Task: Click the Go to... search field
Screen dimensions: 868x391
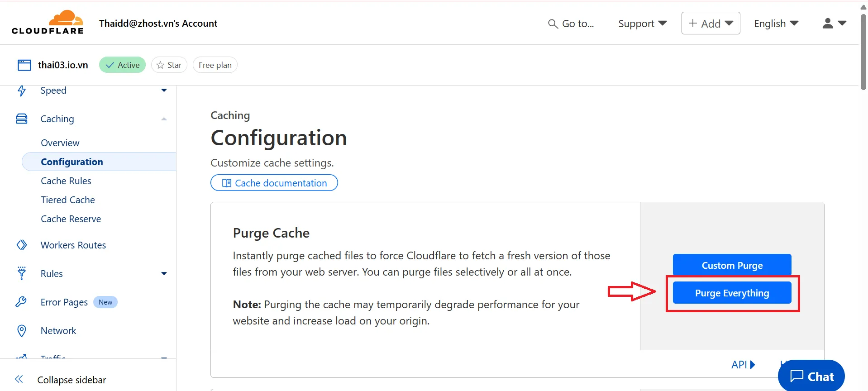Action: click(x=571, y=24)
